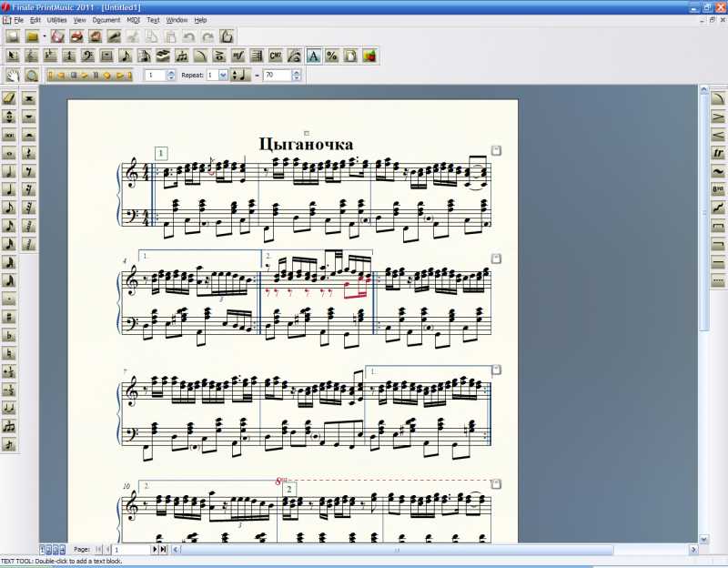Select the Trill extension wavy line smart shape
Screen dimensions: 728x568
(x=718, y=171)
